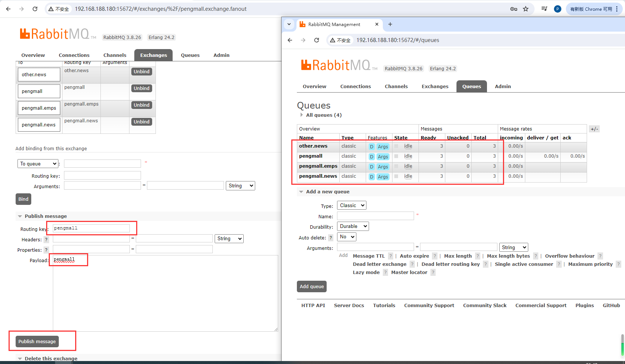Reload the left browser window page

(35, 9)
